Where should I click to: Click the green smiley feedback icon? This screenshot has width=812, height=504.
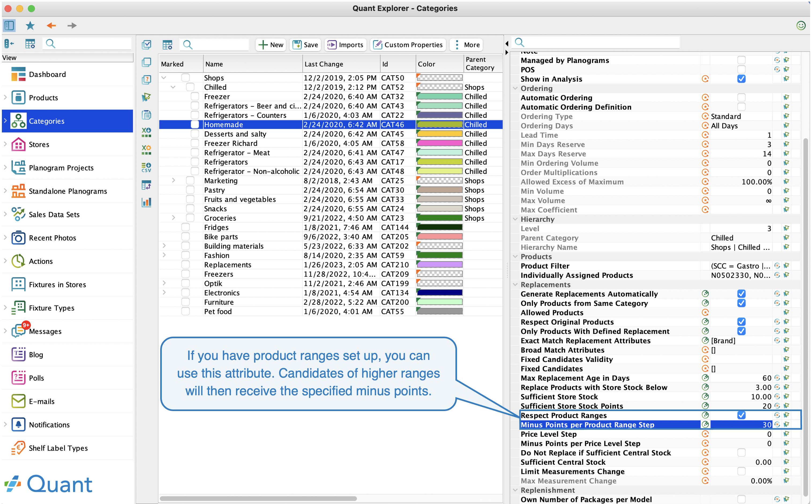(x=801, y=25)
